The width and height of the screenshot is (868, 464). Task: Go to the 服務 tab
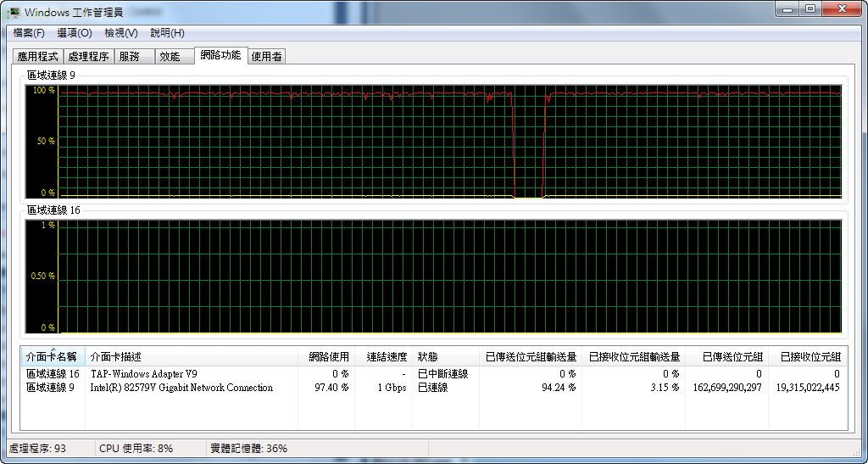click(x=130, y=57)
